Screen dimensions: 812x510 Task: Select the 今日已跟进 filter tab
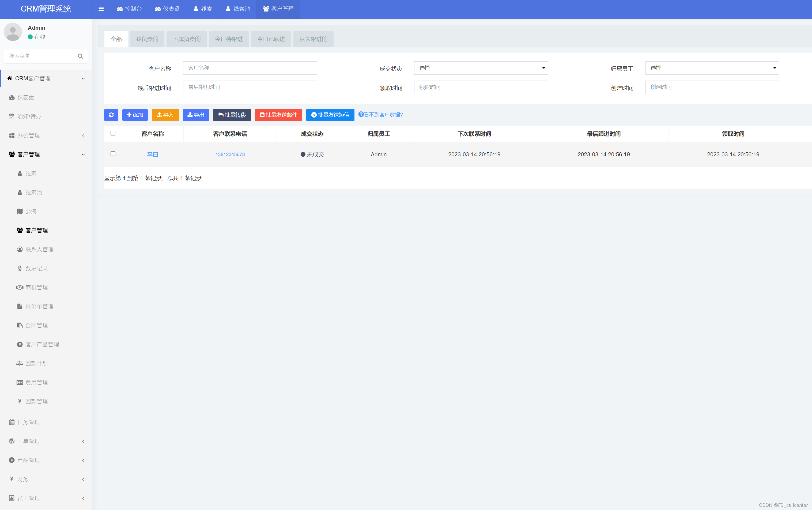[x=271, y=39]
